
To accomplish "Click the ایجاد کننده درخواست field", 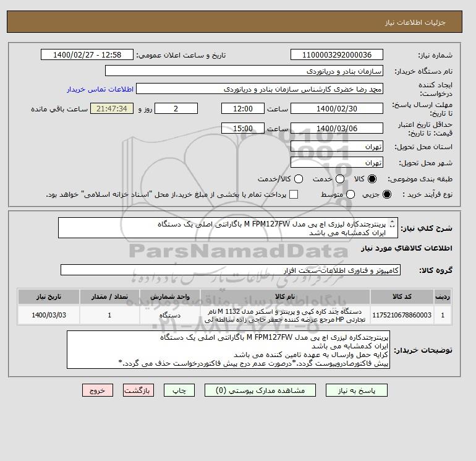I will 260,89.
